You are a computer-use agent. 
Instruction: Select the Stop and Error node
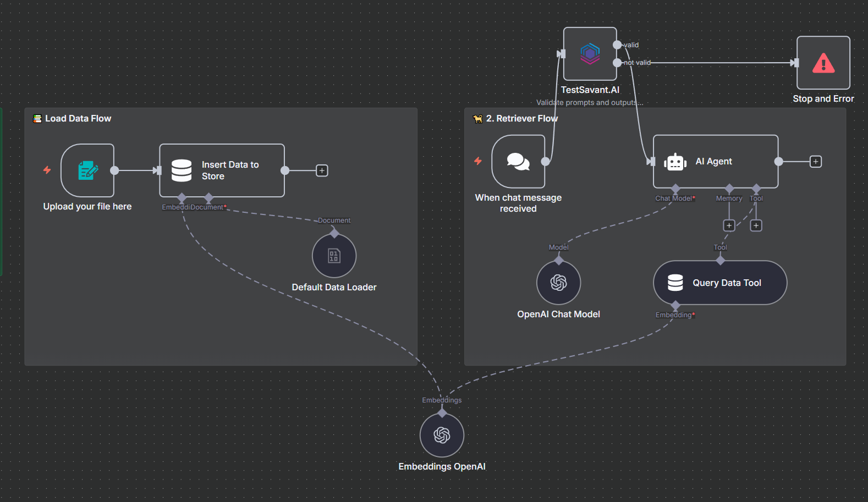pos(823,63)
